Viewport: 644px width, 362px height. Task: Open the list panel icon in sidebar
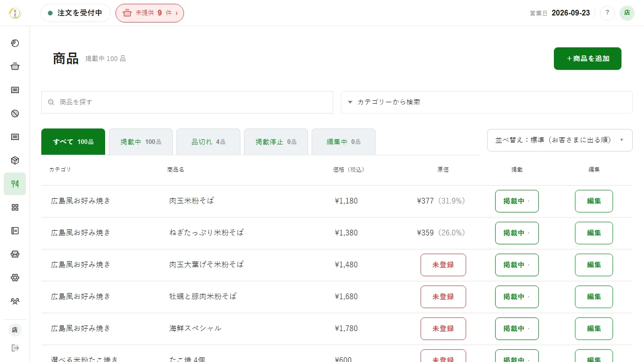[15, 231]
